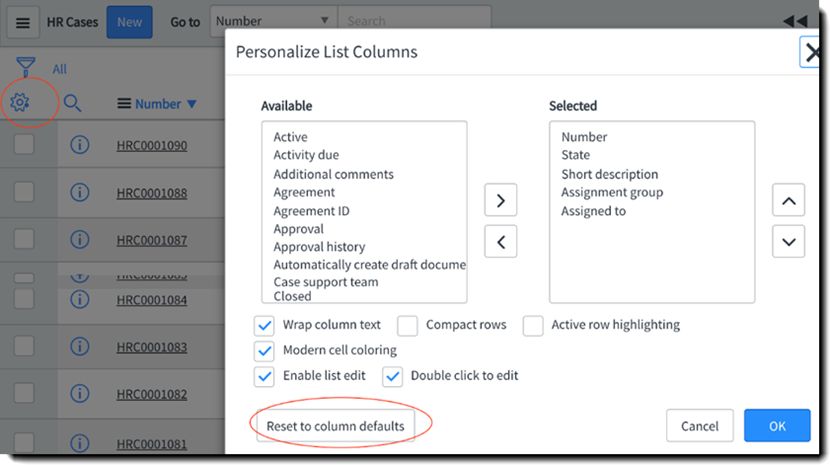The height and width of the screenshot is (465, 830).
Task: Open the HRC0001088 case link
Action: (x=152, y=193)
